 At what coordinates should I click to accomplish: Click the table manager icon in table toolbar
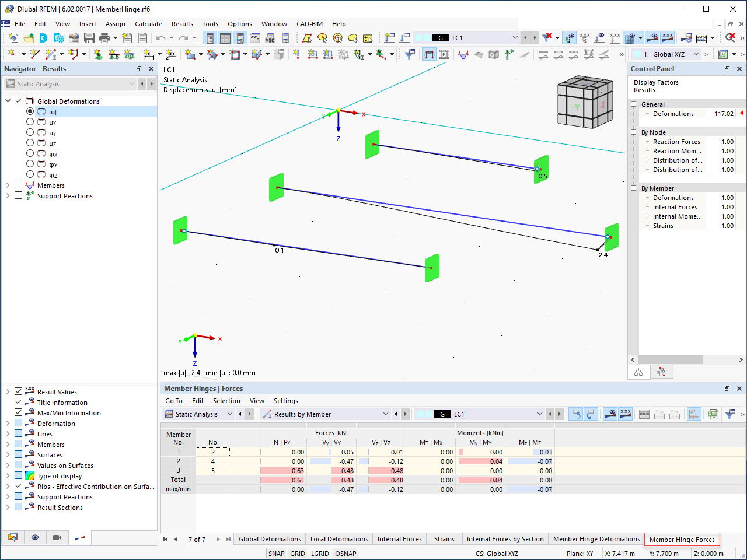pyautogui.click(x=644, y=415)
